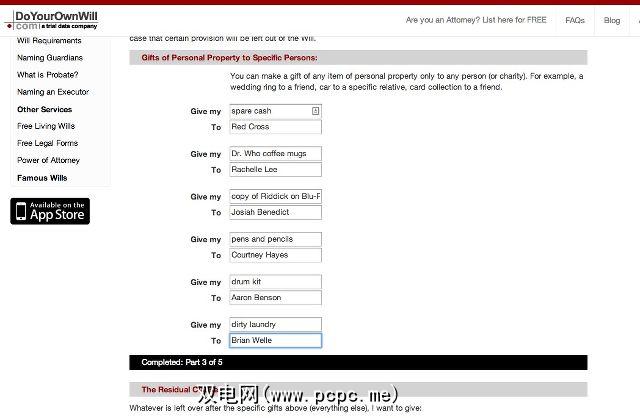The width and height of the screenshot is (640, 418).
Task: Click the 'Josiah Benedict' recipient field
Action: pos(276,212)
